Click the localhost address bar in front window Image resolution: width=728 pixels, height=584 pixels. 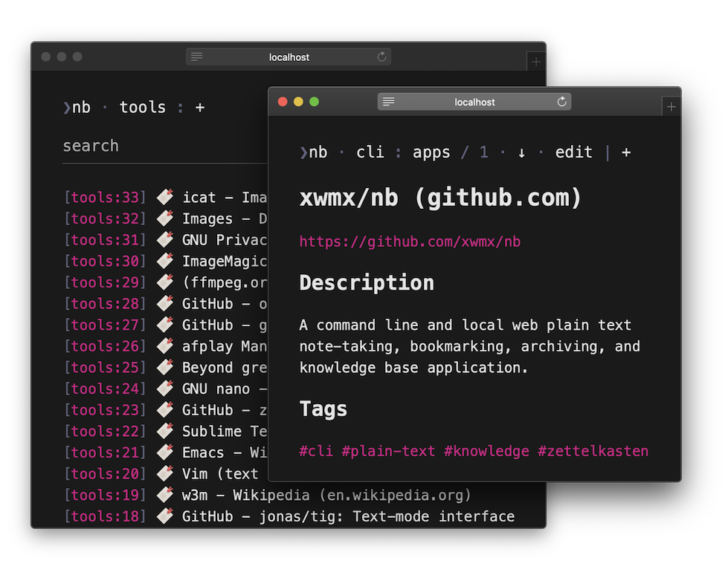474,102
